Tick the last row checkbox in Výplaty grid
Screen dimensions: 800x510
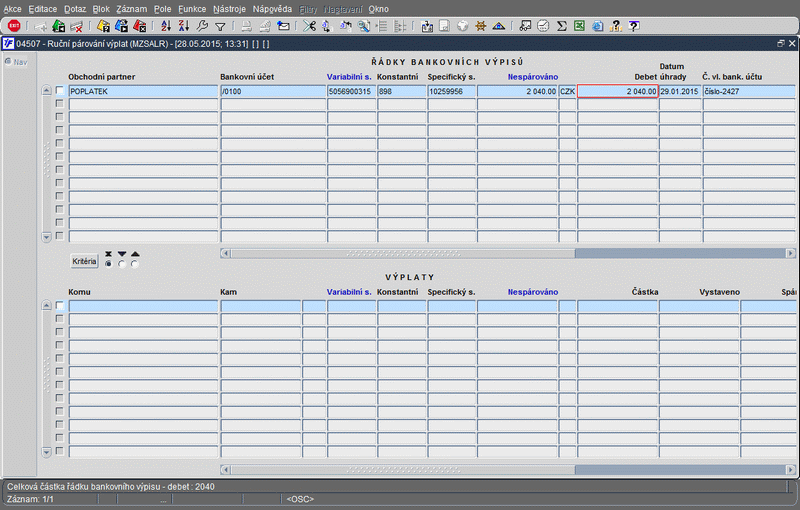(60, 451)
